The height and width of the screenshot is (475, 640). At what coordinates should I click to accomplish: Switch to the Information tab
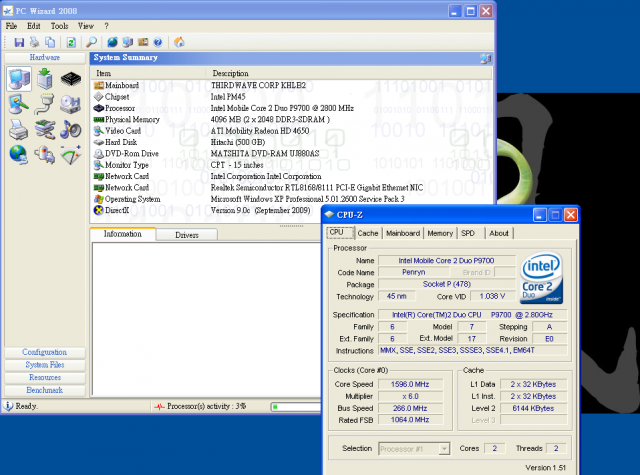(x=122, y=234)
